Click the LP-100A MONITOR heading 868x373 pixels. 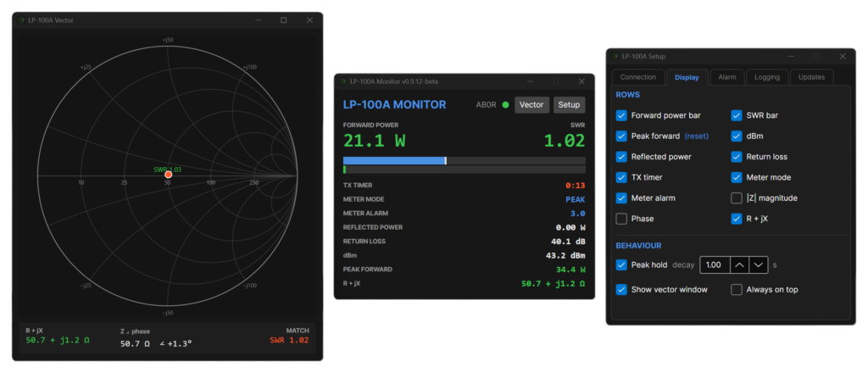(x=395, y=104)
